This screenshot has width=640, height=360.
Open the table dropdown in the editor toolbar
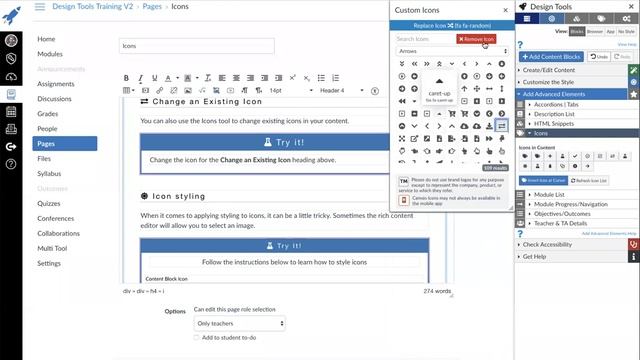point(129,90)
